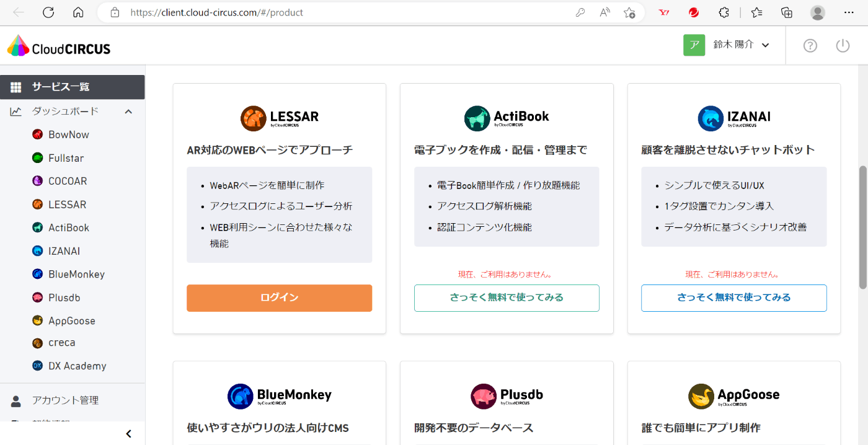Click 誰でも簡単にアプリ制作 heading
Screen dimensions: 868x445
(701, 428)
